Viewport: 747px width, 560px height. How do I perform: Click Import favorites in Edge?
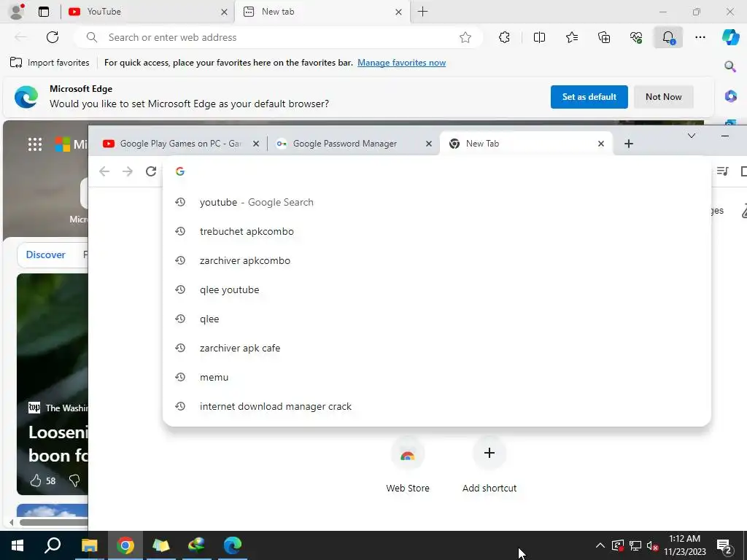pyautogui.click(x=50, y=63)
